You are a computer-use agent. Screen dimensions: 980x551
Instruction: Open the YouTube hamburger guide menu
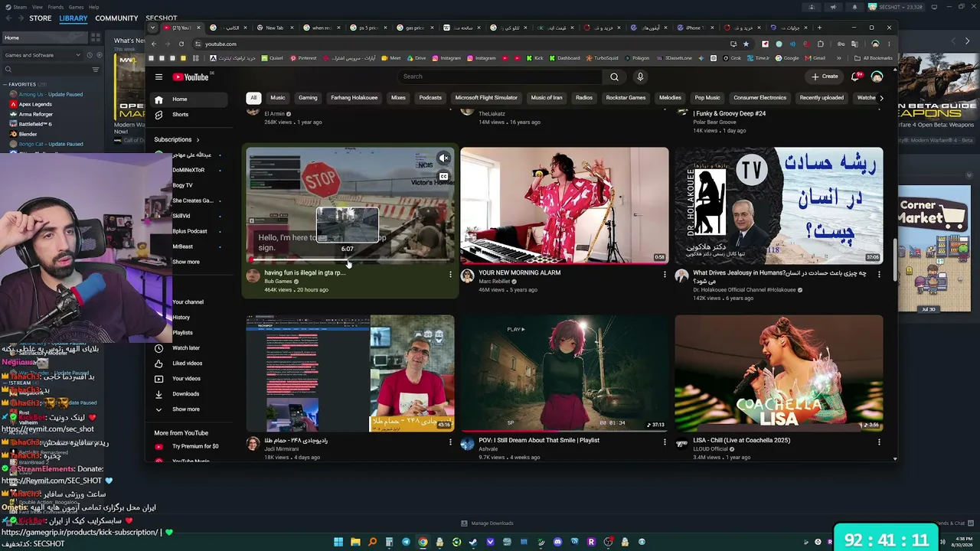pyautogui.click(x=158, y=77)
